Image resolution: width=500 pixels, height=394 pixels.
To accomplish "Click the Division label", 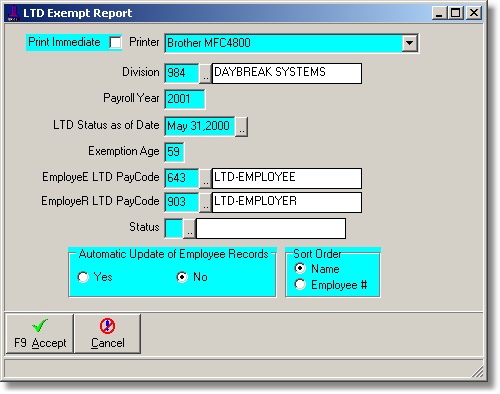I will 141,72.
